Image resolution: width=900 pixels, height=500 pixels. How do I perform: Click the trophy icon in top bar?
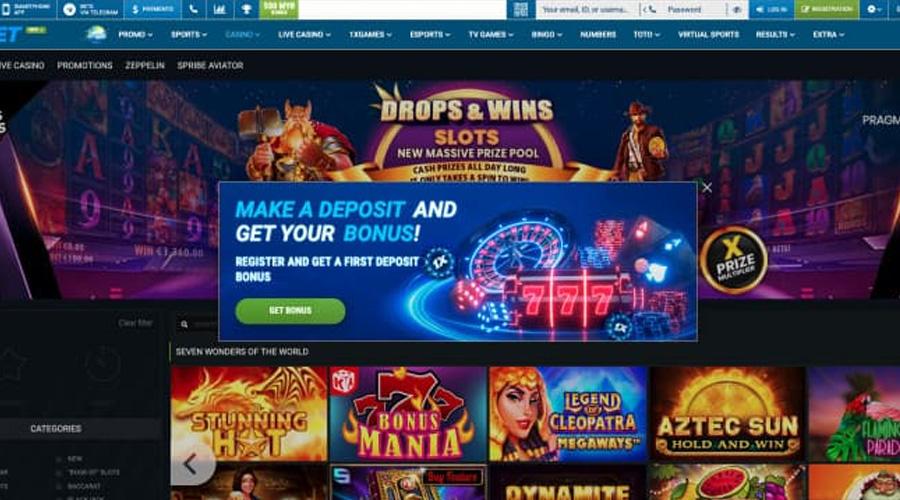(x=246, y=9)
